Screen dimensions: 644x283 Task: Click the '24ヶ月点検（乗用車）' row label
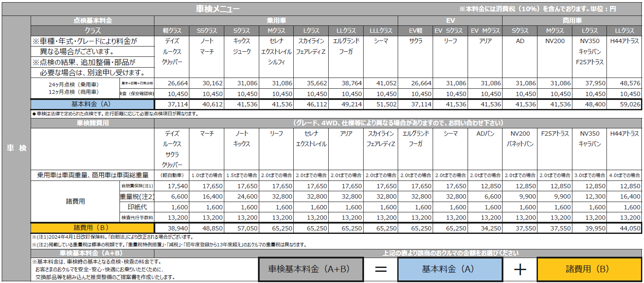74,85
